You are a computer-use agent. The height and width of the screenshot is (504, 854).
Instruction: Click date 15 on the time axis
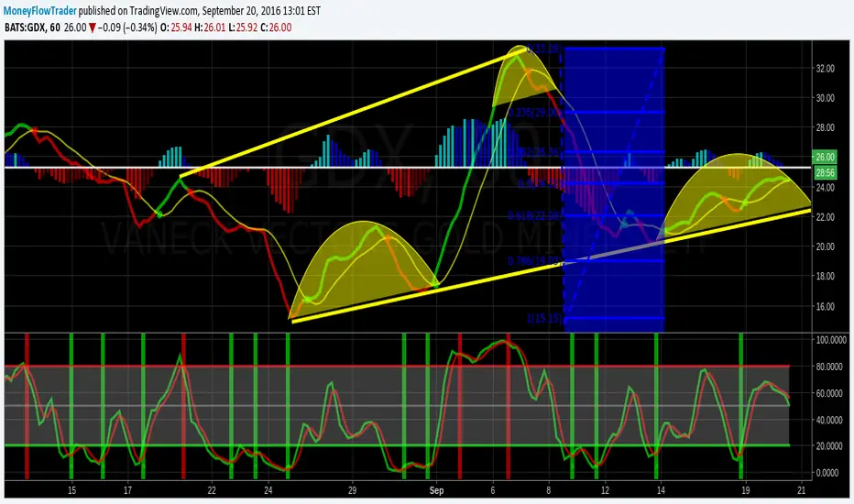pyautogui.click(x=71, y=490)
